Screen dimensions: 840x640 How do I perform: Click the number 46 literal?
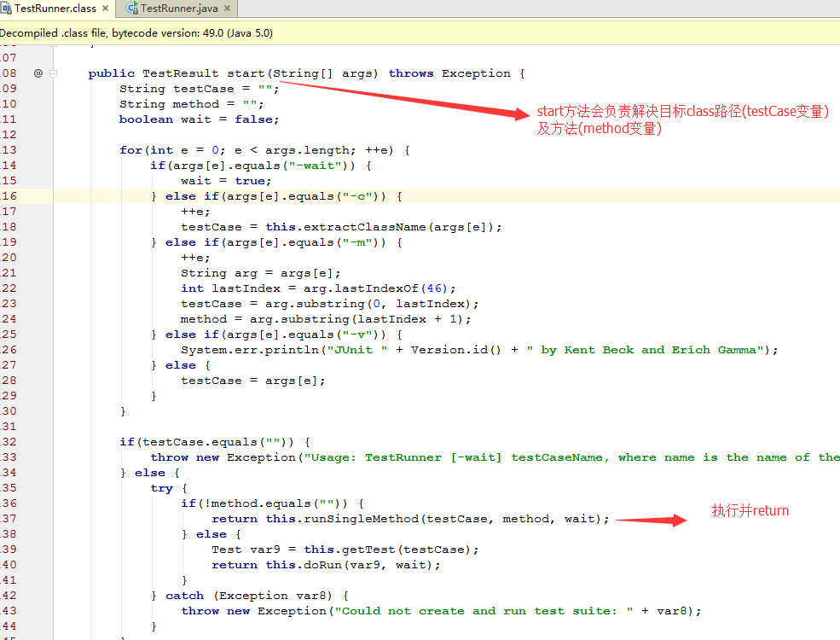pos(434,288)
